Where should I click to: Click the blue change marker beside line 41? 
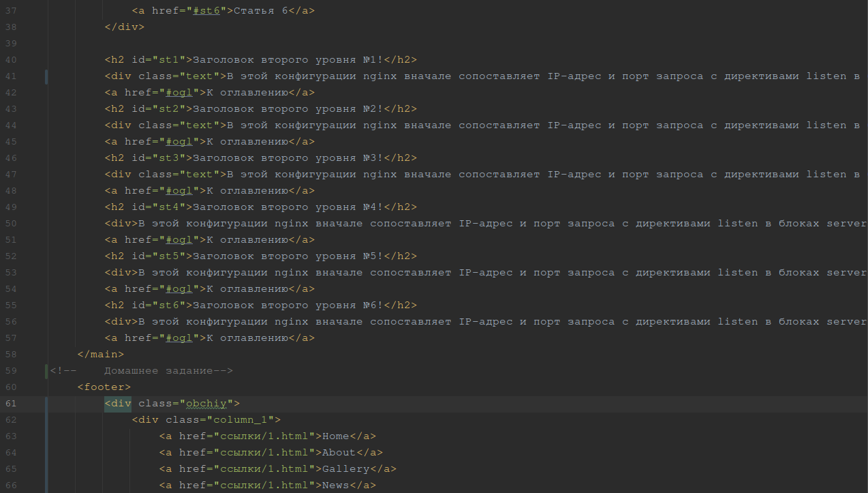pos(46,76)
